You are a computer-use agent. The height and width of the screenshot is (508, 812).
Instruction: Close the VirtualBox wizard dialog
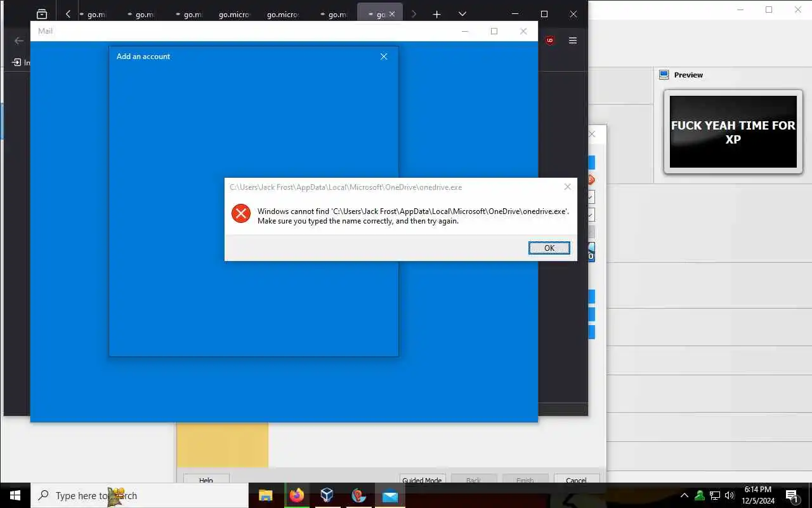(x=593, y=135)
